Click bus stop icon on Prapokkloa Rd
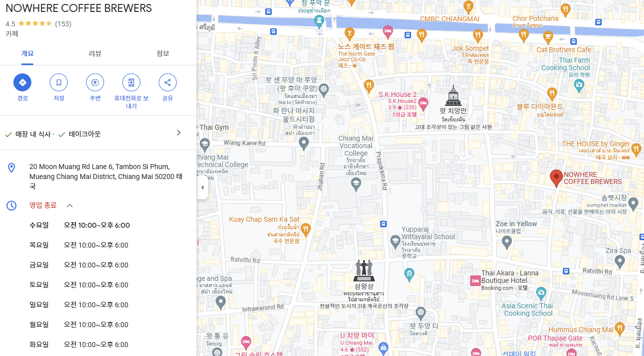Image resolution: width=644 pixels, height=356 pixels. (383, 223)
